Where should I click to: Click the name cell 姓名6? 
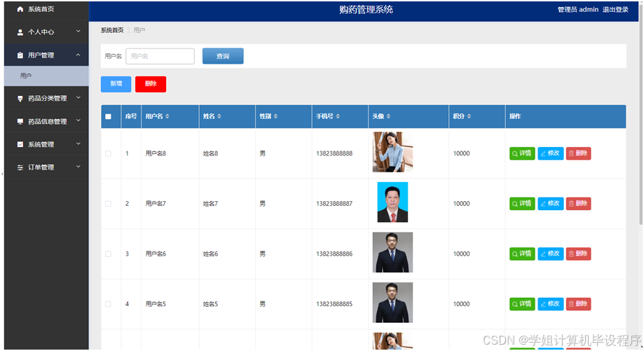click(x=210, y=254)
